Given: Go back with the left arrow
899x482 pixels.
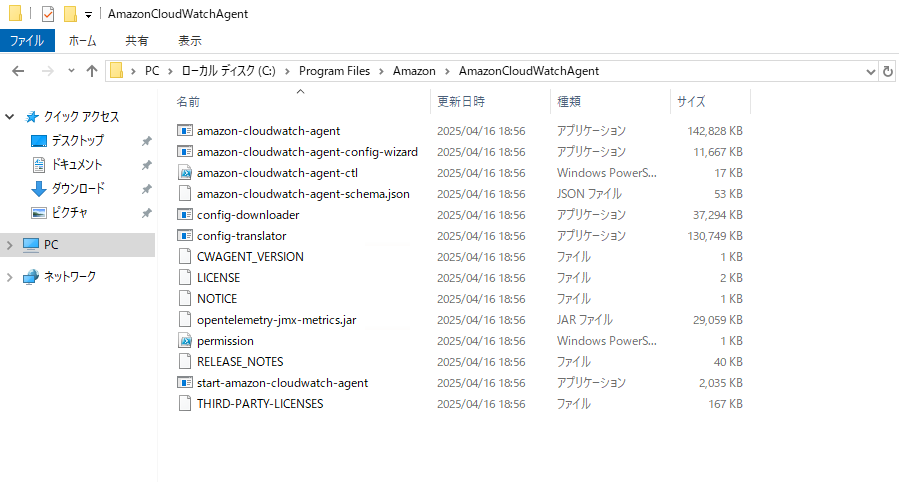Looking at the screenshot, I should (18, 71).
